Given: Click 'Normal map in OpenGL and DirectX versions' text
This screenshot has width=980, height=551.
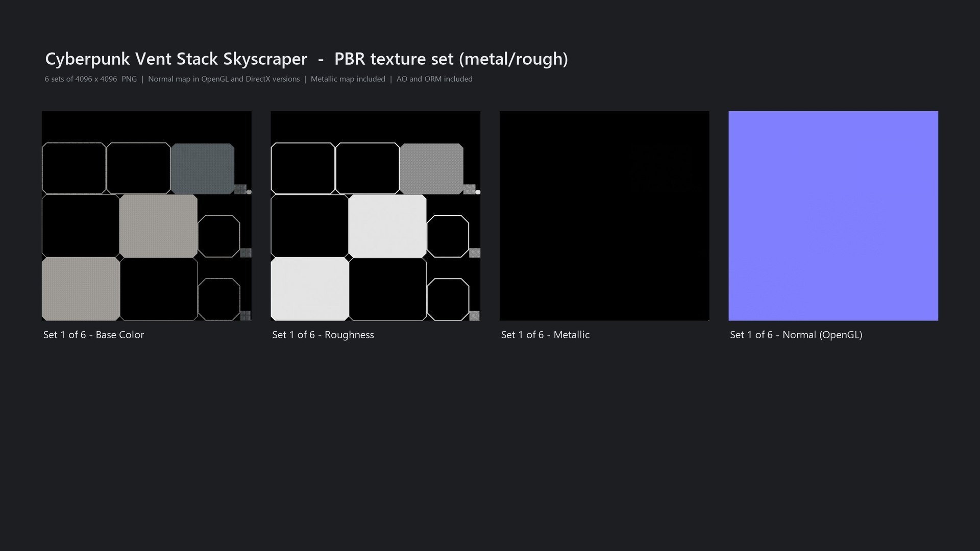Looking at the screenshot, I should tap(224, 79).
